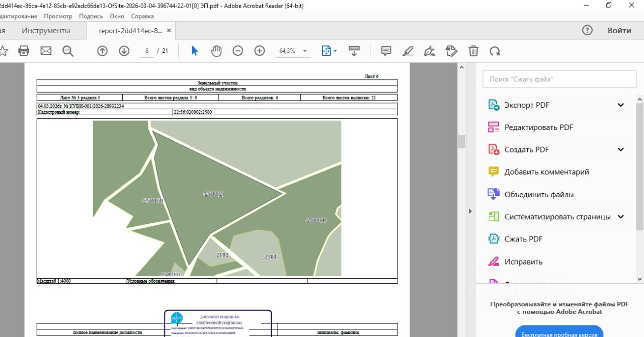Expand the Систематизировать страницы section

[620, 217]
